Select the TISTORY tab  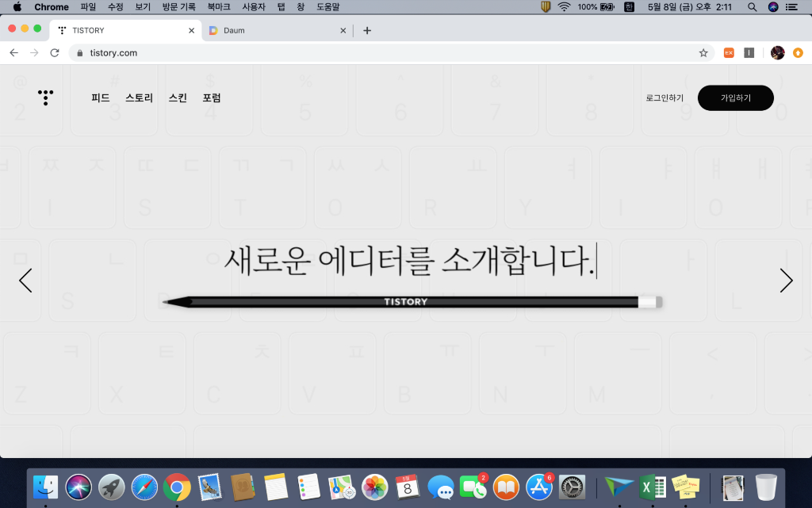coord(126,31)
